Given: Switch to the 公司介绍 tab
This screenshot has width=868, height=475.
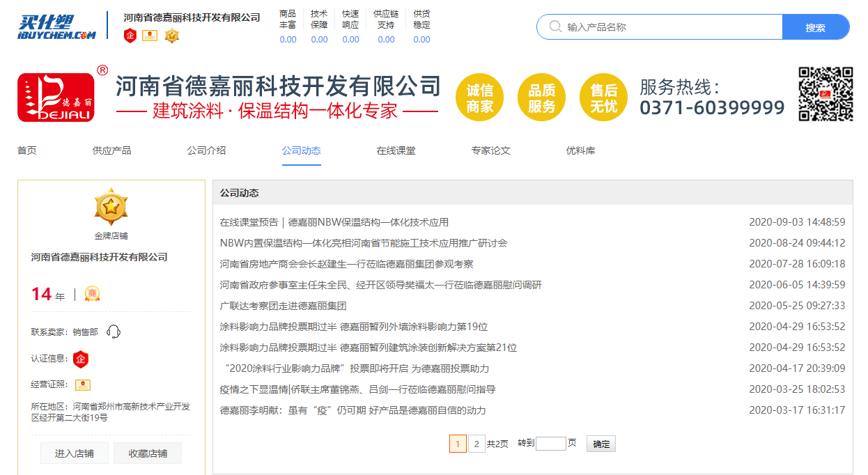Looking at the screenshot, I should coord(206,150).
